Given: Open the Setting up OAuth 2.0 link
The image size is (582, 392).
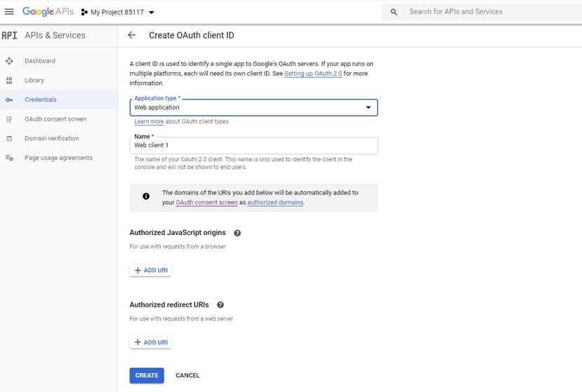Looking at the screenshot, I should click(313, 74).
